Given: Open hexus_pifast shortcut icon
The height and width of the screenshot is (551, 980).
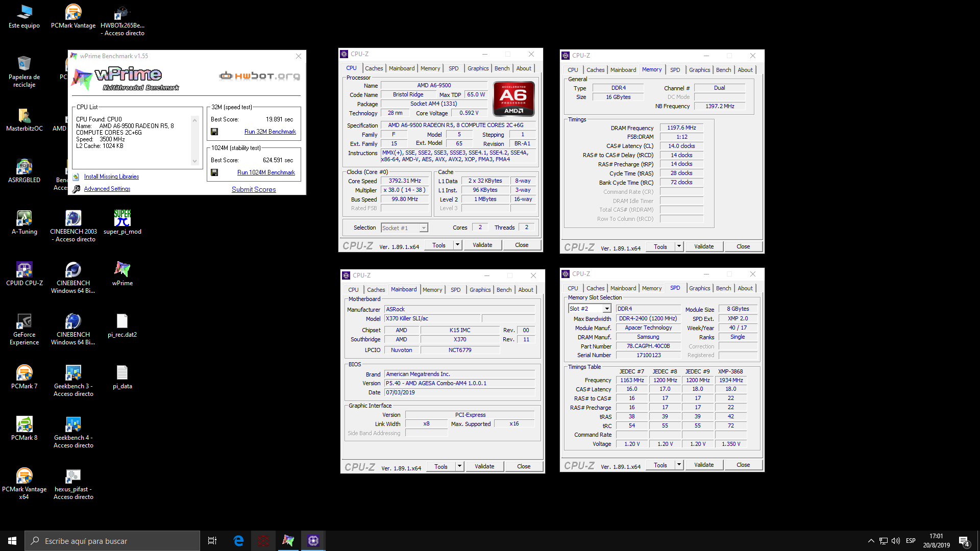Looking at the screenshot, I should [x=73, y=484].
